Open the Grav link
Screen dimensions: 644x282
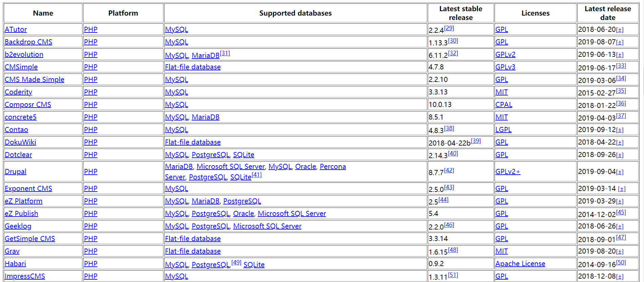[12, 251]
